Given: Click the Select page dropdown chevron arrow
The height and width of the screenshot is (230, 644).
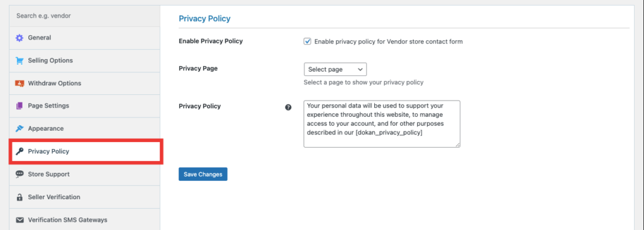Looking at the screenshot, I should tap(360, 69).
